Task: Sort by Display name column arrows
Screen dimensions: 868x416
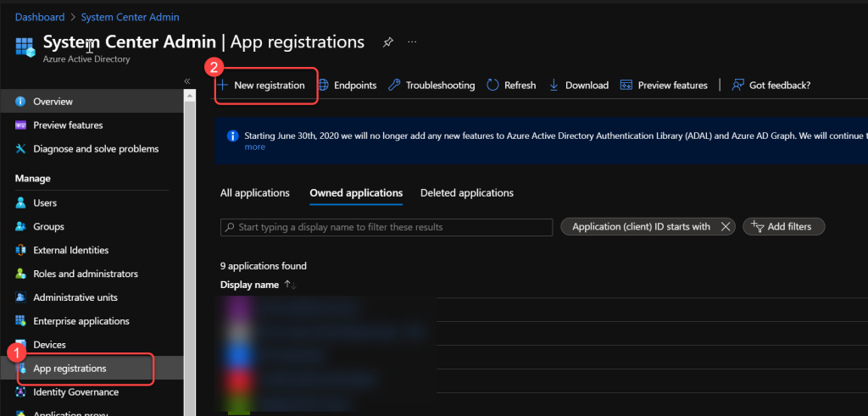Action: tap(290, 285)
